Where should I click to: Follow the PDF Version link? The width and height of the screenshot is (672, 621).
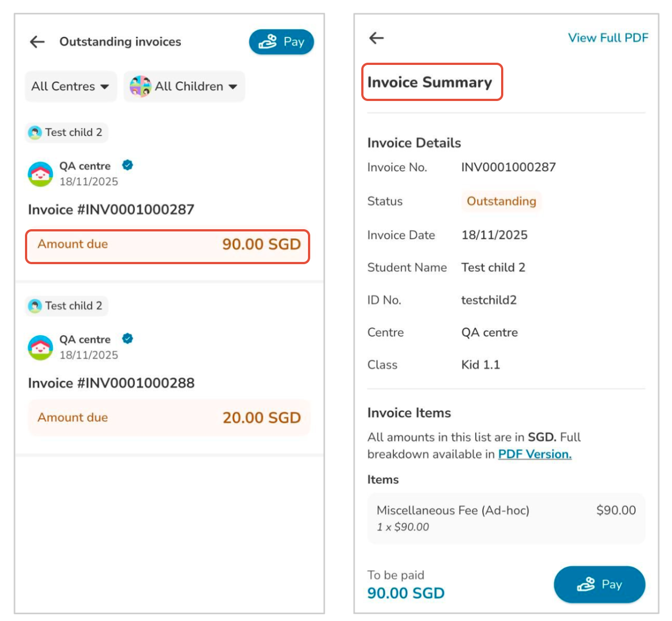pyautogui.click(x=534, y=454)
